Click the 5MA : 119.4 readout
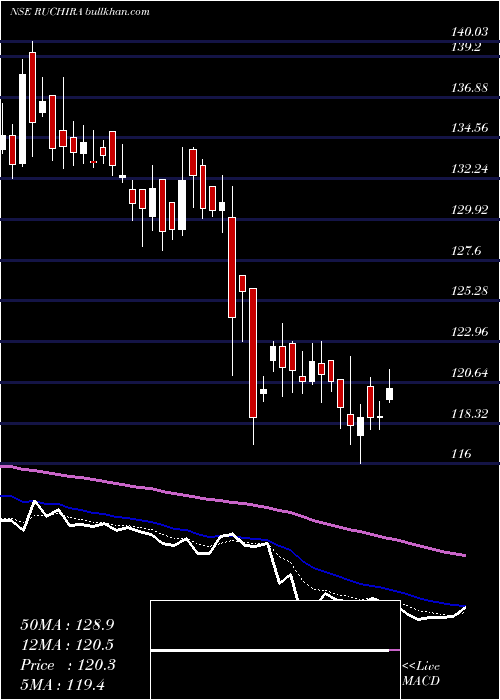 (x=62, y=684)
